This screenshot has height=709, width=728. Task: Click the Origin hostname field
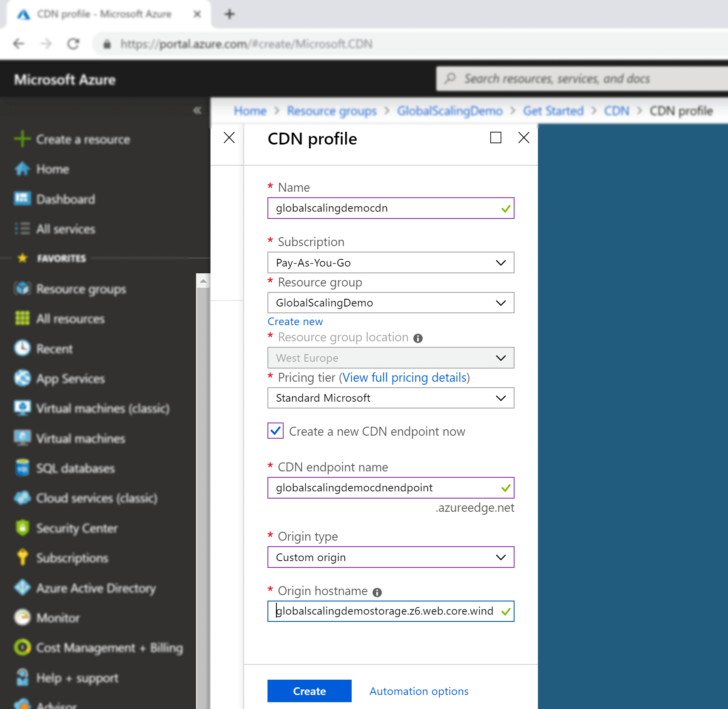point(391,611)
